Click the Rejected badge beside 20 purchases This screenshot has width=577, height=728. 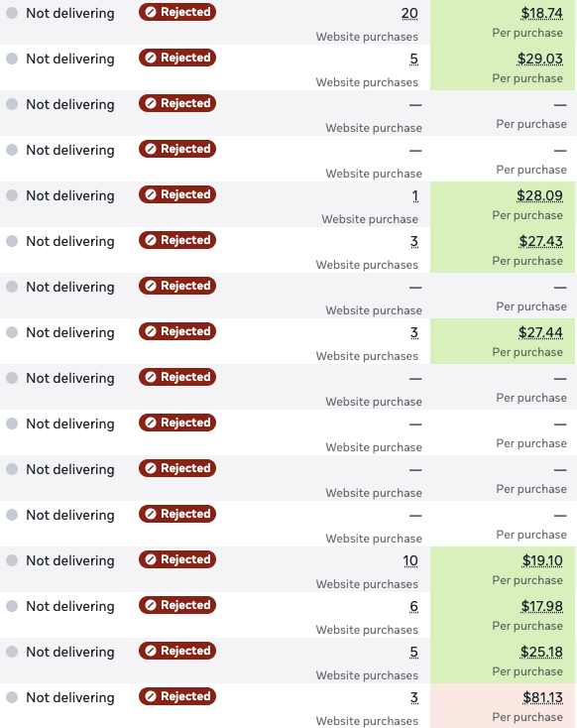pyautogui.click(x=176, y=12)
